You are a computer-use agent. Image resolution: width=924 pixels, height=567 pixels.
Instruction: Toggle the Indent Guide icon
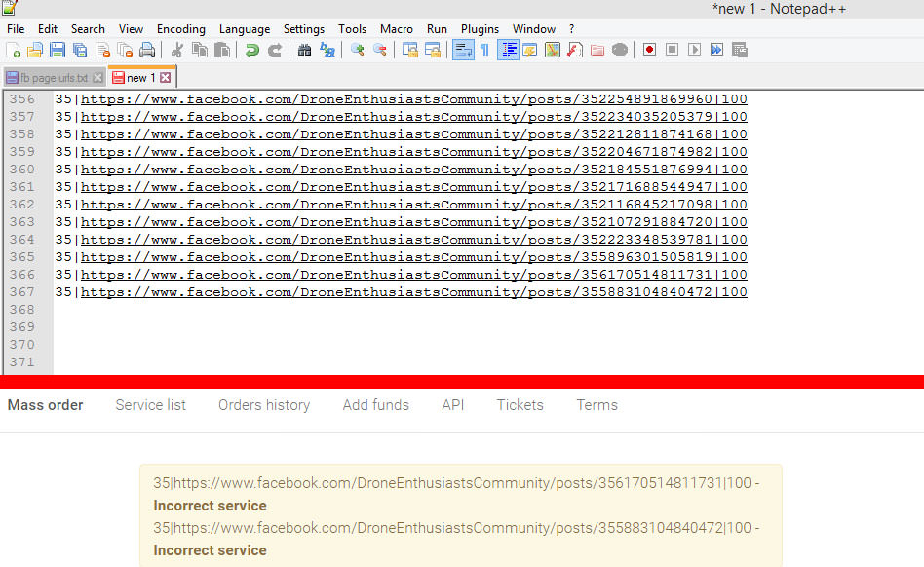point(508,50)
